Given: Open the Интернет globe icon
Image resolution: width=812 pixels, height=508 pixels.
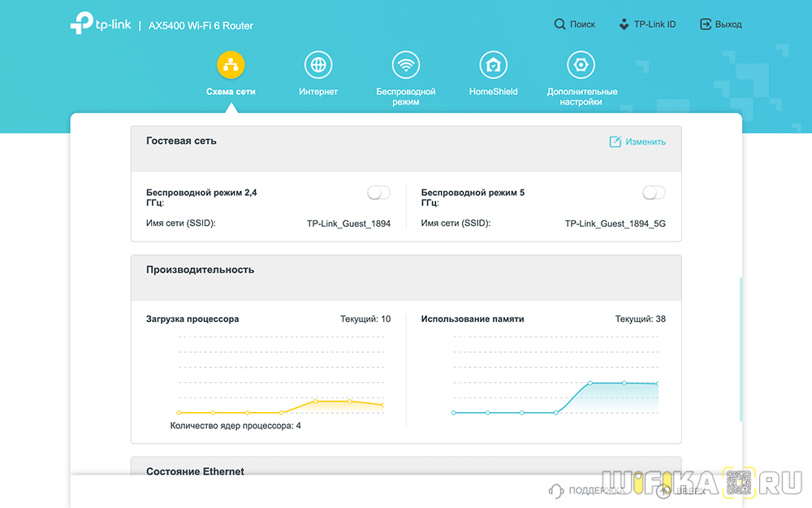Looking at the screenshot, I should (x=318, y=65).
